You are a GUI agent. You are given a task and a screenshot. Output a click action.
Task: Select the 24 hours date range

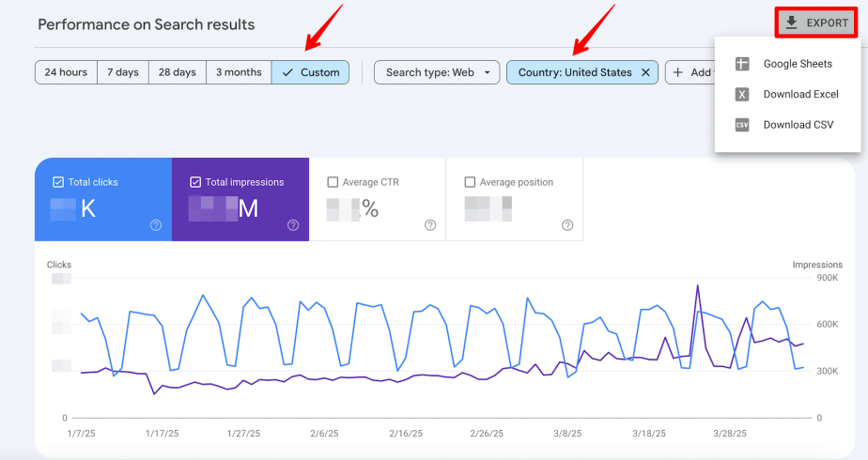coord(64,72)
